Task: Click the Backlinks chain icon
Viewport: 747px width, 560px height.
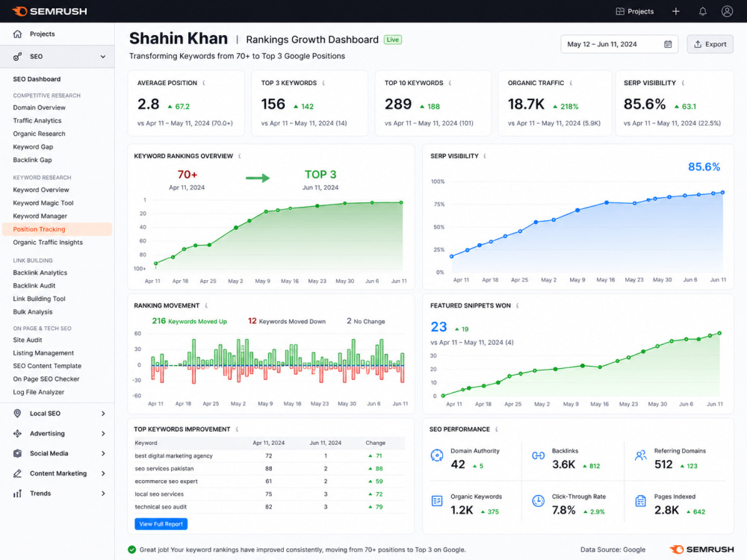Action: [x=539, y=455]
